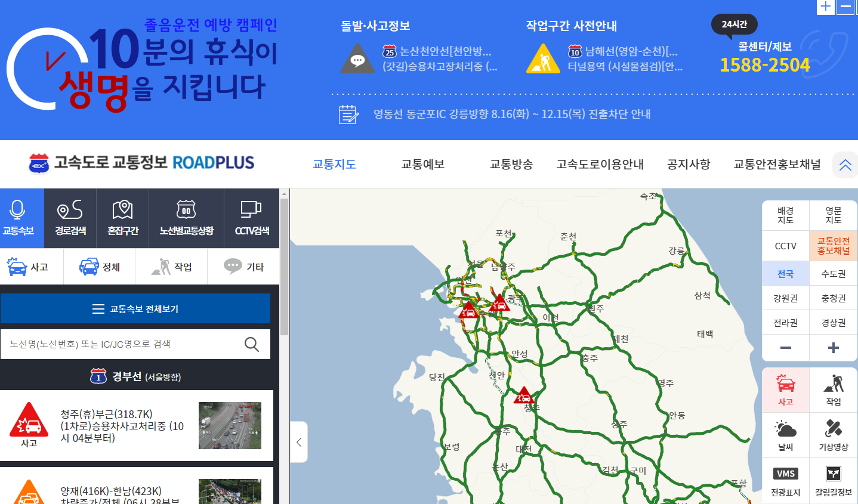Open the 양재-한남 congestion CCTV thumbnail
The image size is (858, 504).
coord(230,491)
